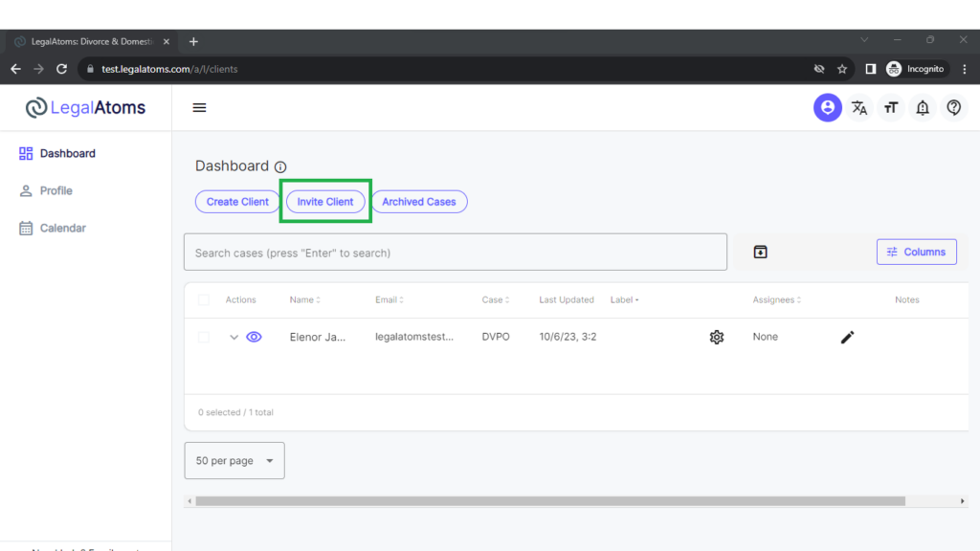This screenshot has width=980, height=551.
Task: Open Label column filter dropdown
Action: coord(625,299)
